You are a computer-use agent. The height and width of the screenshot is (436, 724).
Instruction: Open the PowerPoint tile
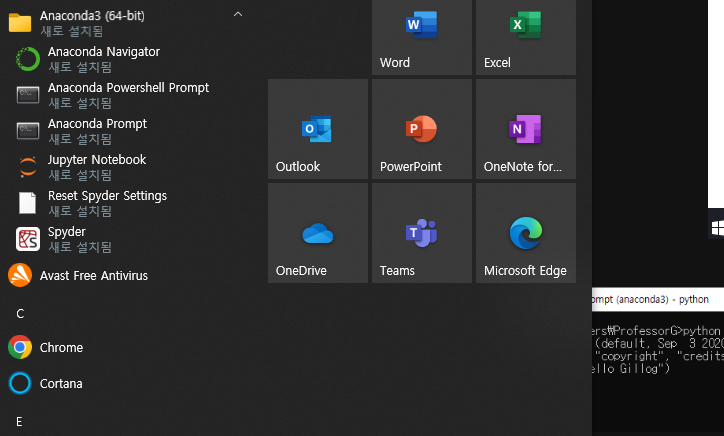(422, 129)
